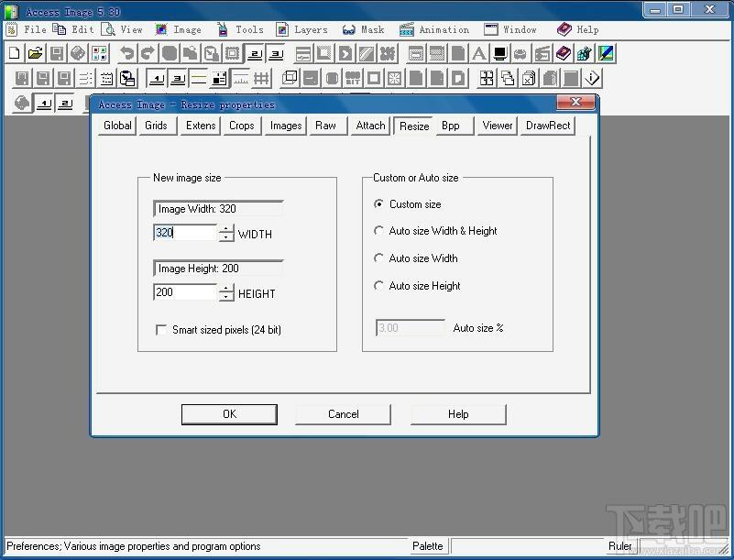Close the Resize properties dialog

pyautogui.click(x=575, y=102)
